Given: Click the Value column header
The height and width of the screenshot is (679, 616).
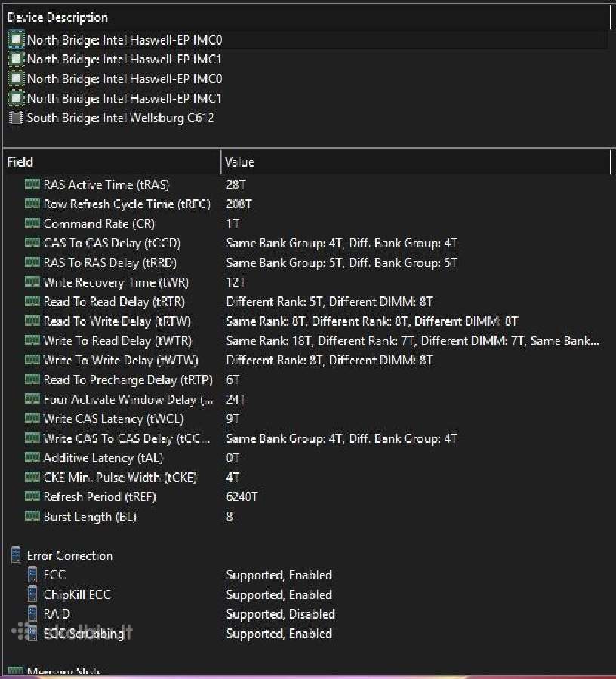Looking at the screenshot, I should 416,162.
